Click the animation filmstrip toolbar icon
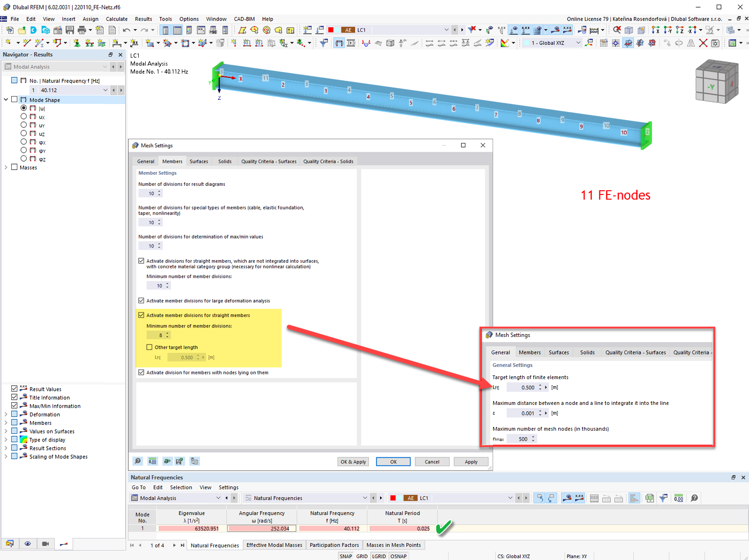Viewport: 749px width, 560px height. click(351, 43)
